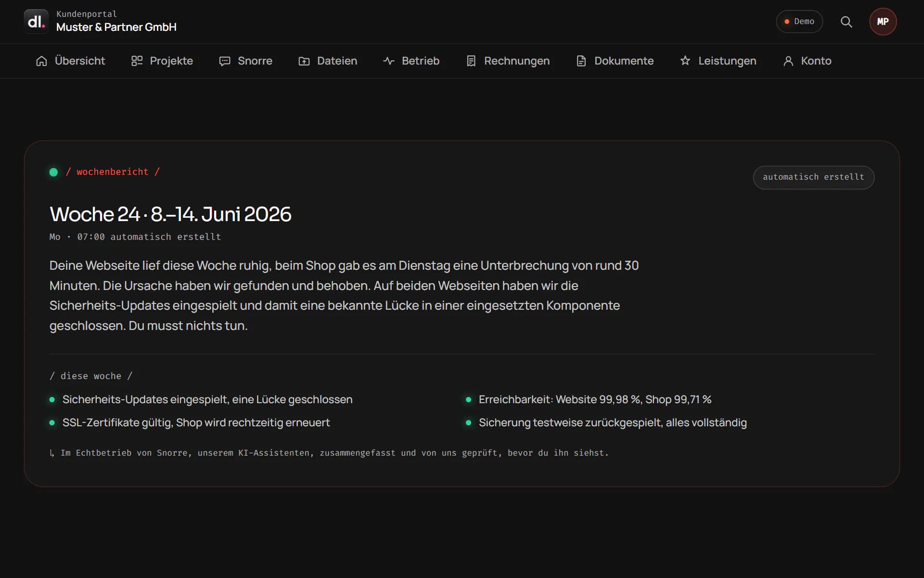924x578 pixels.
Task: Open the Übersicht nav label
Action: tap(80, 61)
